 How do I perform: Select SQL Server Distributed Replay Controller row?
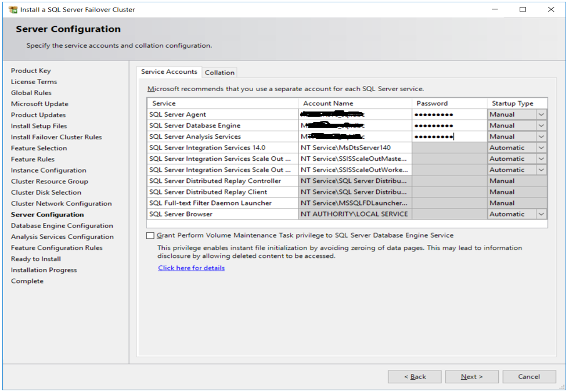[x=223, y=181]
